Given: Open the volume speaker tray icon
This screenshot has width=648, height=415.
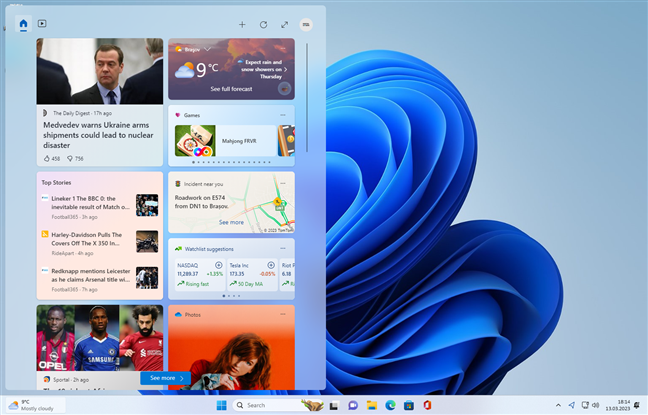Looking at the screenshot, I should (x=595, y=405).
